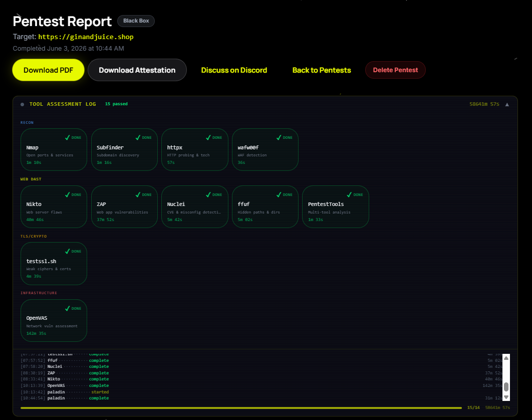Click the OpenVAS complete log line
Screen dimensions: 532x420
pos(261,386)
